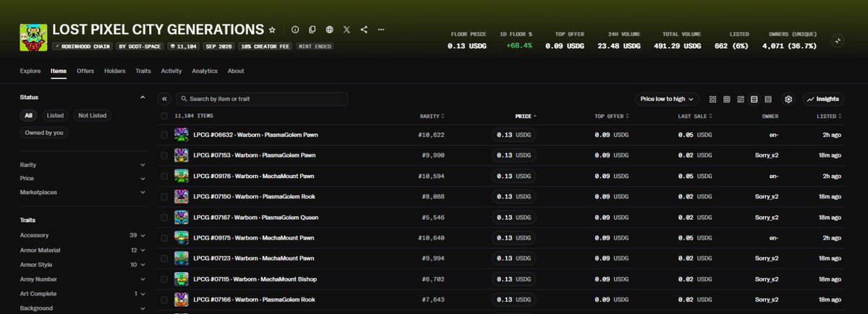
Task: Open the collection website globe icon
Action: click(x=330, y=30)
